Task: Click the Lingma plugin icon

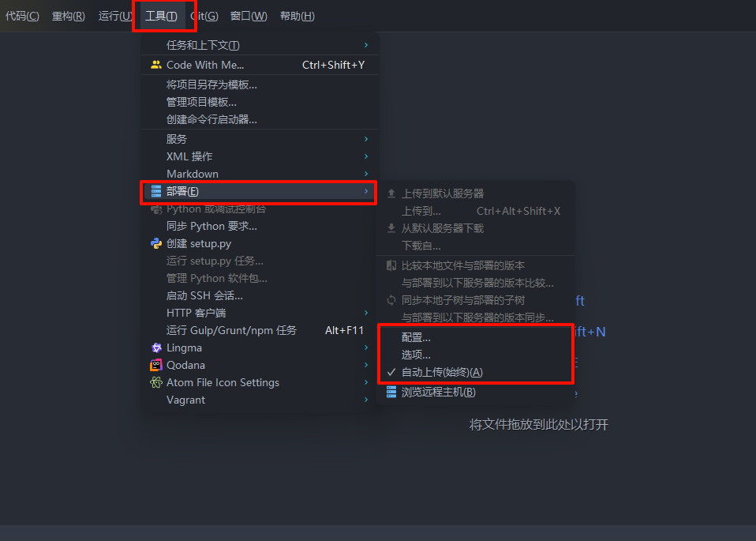Action: 156,348
